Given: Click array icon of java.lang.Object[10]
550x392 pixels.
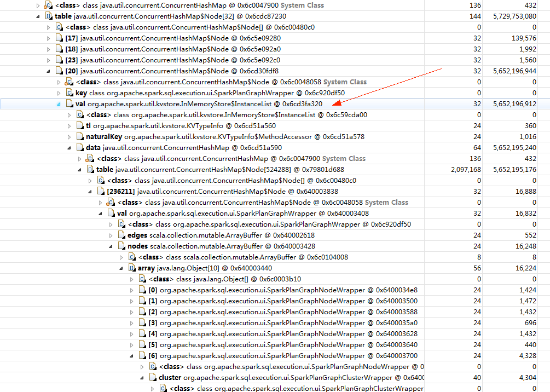Looking at the screenshot, I should click(132, 268).
